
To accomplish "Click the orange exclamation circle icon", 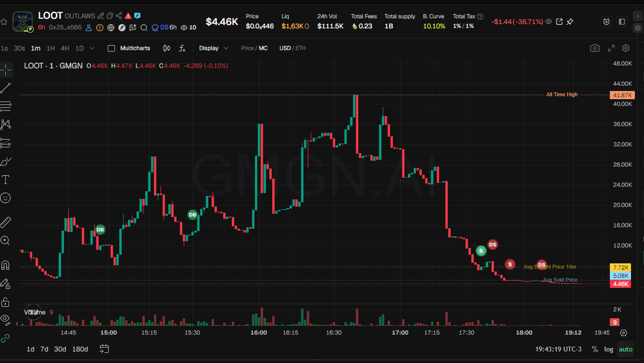I will tap(100, 27).
